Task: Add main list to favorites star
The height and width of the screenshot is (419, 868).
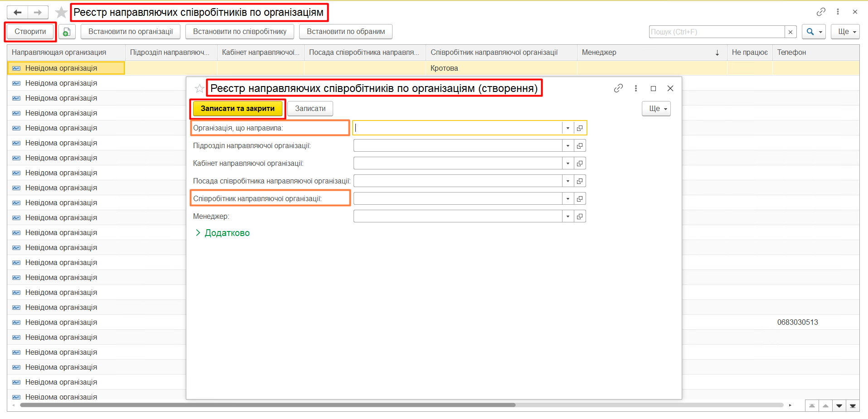Action: tap(61, 12)
